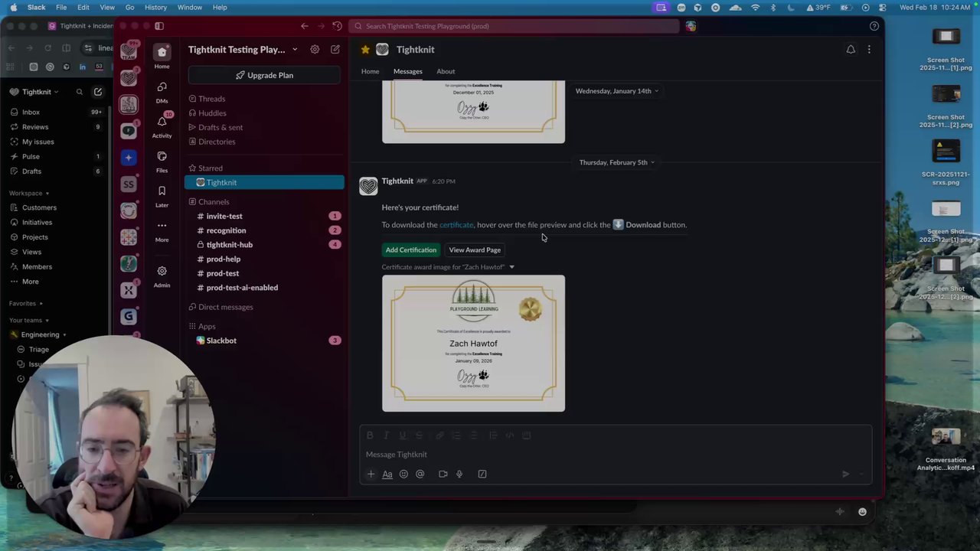The height and width of the screenshot is (551, 980).
Task: Click the Add Certification button
Action: [411, 249]
